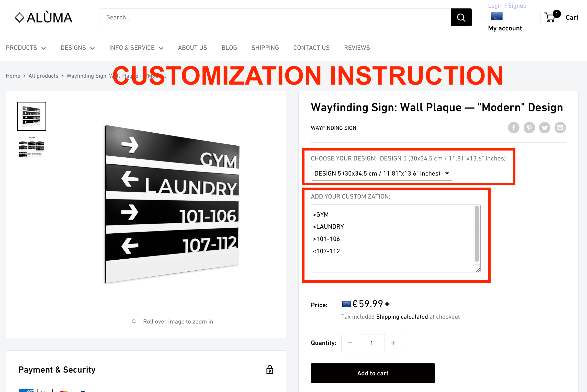Open the All products breadcrumb link
This screenshot has height=392, width=587.
pos(43,76)
